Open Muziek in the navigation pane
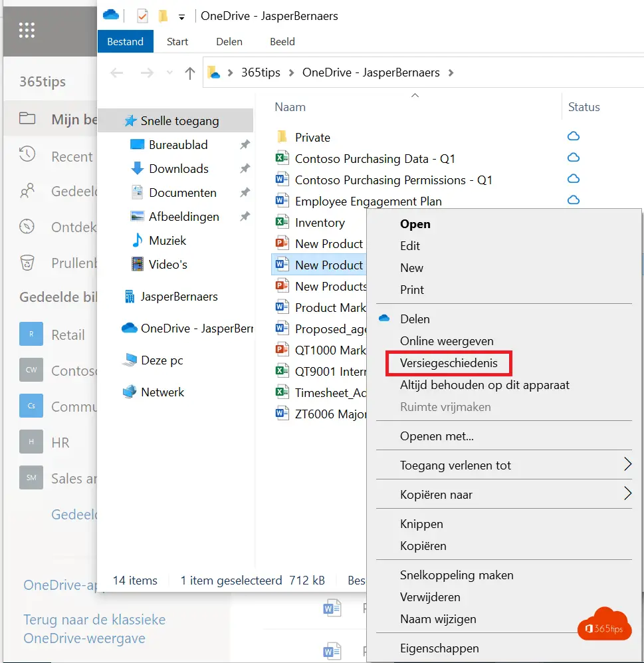 167,241
